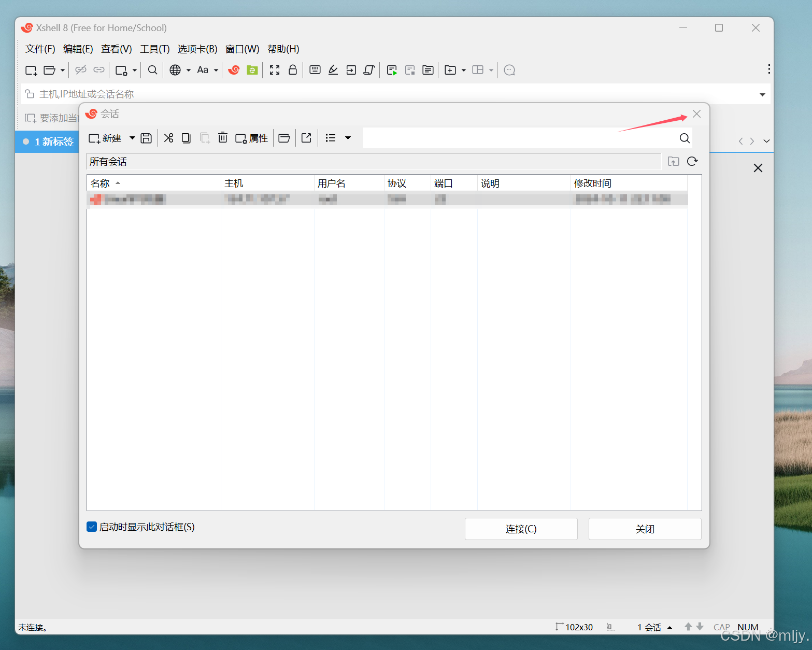Click the new session icon in main toolbar
Image resolution: width=812 pixels, height=650 pixels.
[x=31, y=70]
